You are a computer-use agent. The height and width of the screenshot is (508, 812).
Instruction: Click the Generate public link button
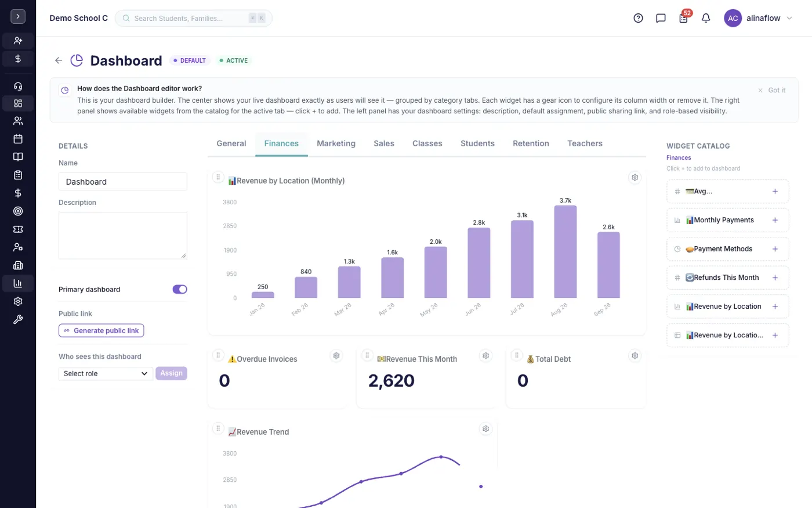pyautogui.click(x=101, y=330)
